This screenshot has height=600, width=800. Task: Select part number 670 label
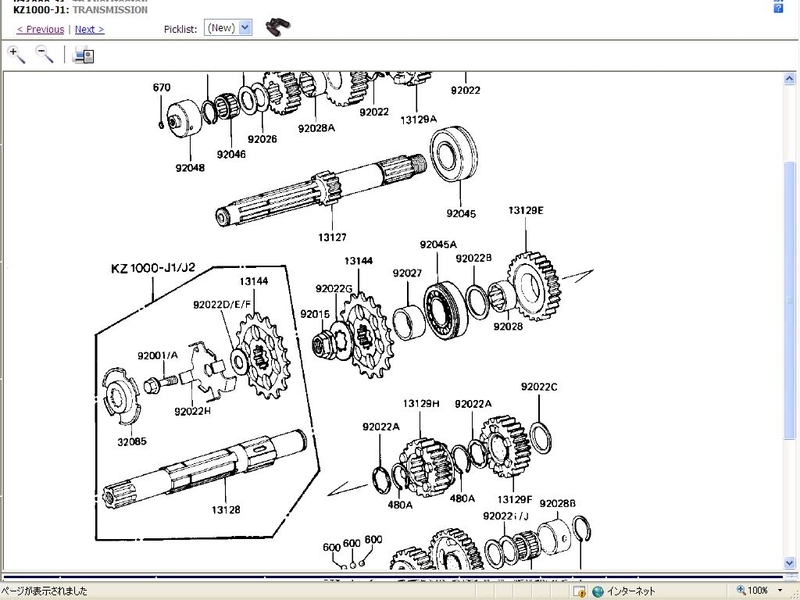162,88
